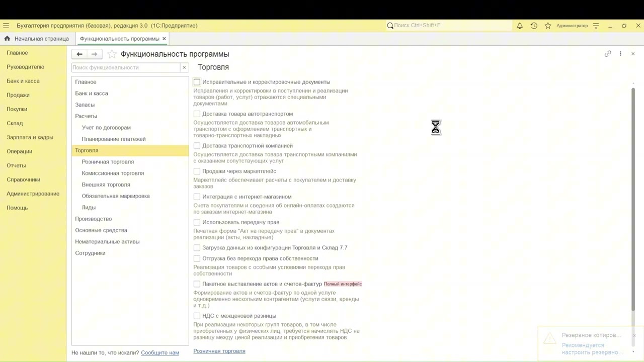This screenshot has height=362, width=644.
Task: Open the main hamburger menu icon
Action: coord(6,26)
